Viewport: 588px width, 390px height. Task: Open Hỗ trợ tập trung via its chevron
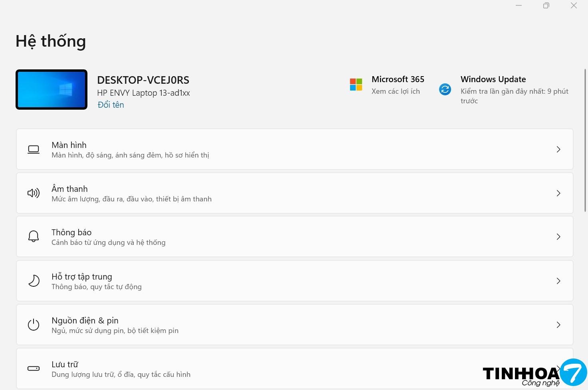(x=558, y=281)
